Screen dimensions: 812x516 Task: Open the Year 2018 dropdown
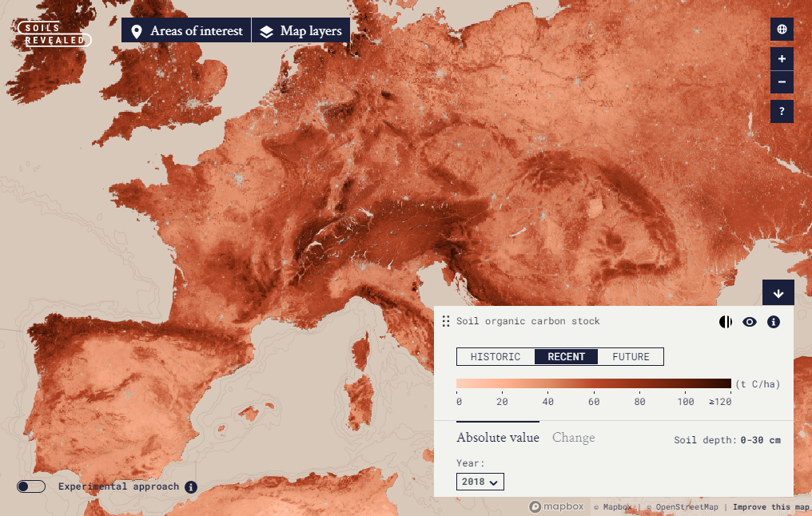(480, 482)
